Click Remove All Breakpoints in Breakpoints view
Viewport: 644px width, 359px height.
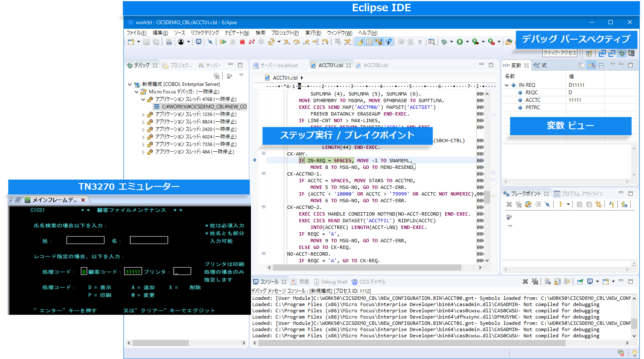(x=519, y=204)
